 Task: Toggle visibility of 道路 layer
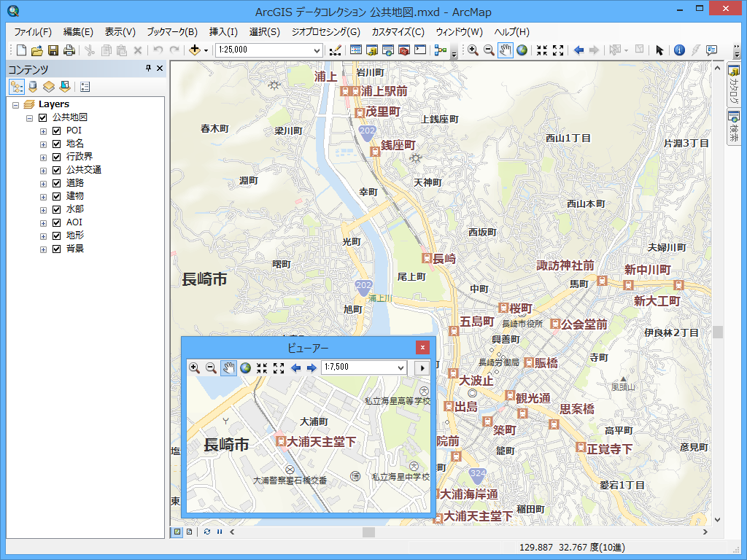(x=56, y=183)
